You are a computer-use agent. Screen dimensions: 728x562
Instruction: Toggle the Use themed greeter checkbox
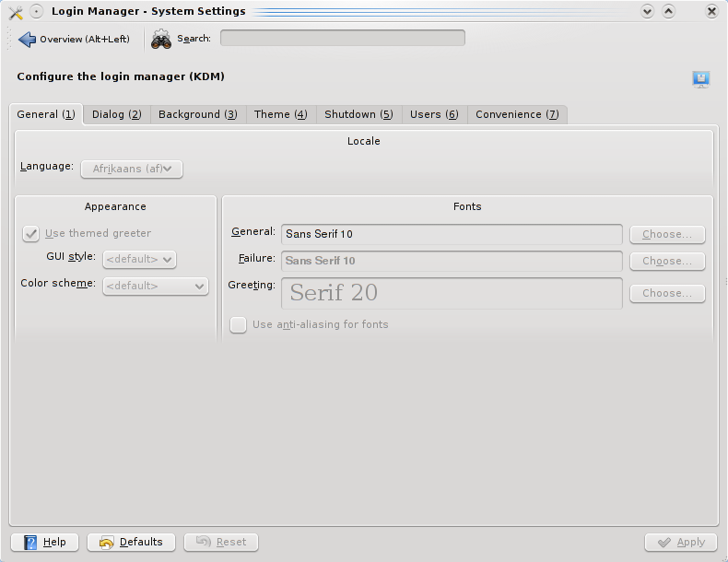pyautogui.click(x=30, y=233)
